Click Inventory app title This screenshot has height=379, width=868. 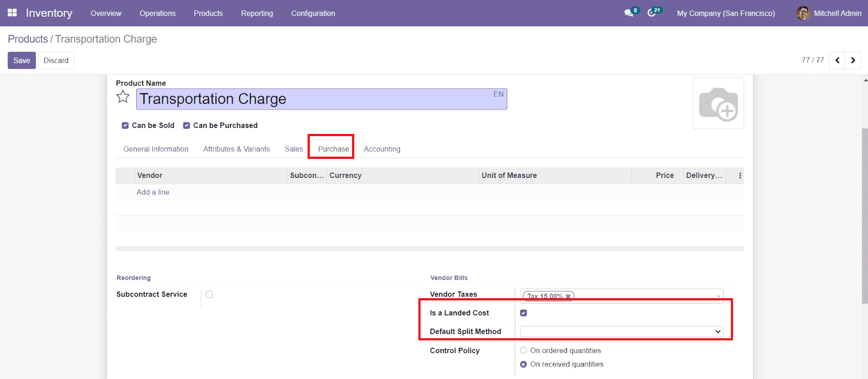(x=49, y=13)
